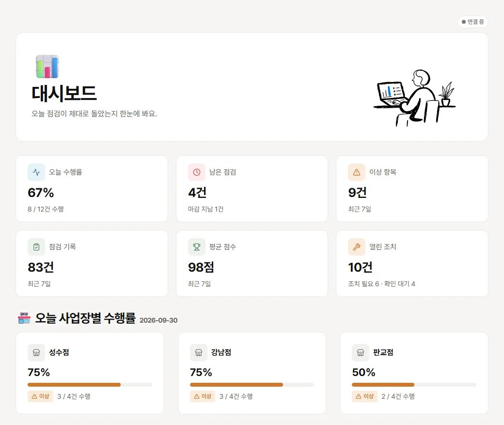Screen dimensions: 504x425
Task: Click the 4건 value in 남은 점검
Action: [x=197, y=193]
